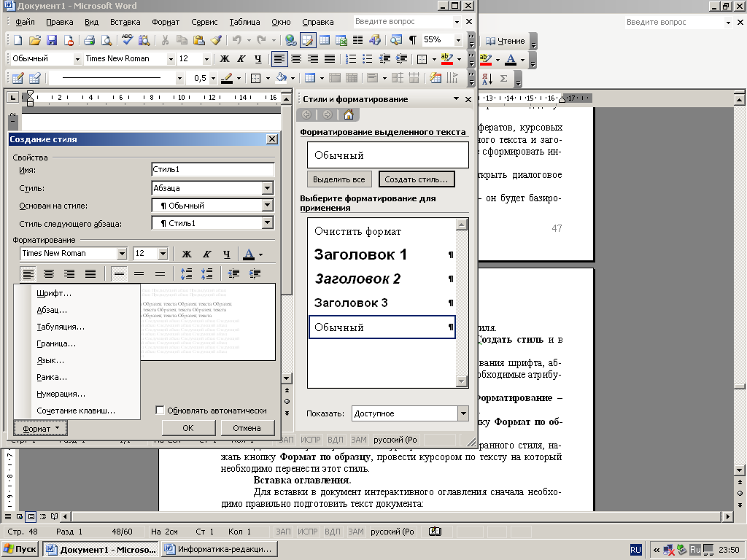This screenshot has width=747, height=560.
Task: Click the Пуск start button
Action: click(x=20, y=550)
